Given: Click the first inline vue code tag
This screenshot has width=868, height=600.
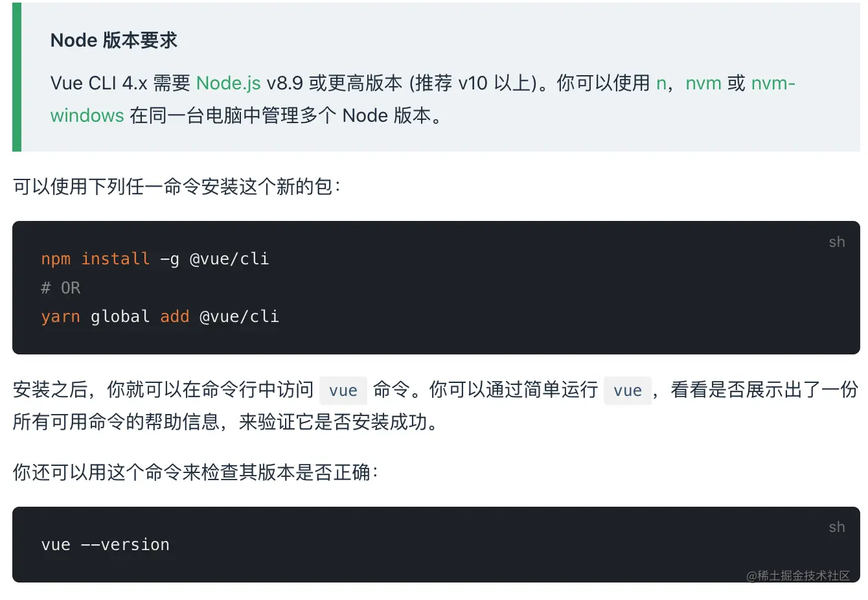Looking at the screenshot, I should click(343, 391).
